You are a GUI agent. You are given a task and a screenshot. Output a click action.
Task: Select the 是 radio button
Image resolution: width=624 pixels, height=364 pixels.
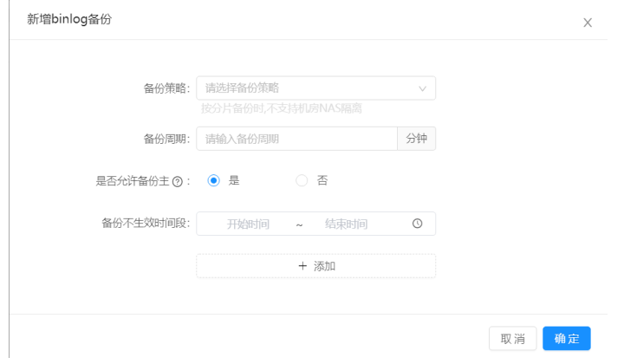[x=213, y=181]
